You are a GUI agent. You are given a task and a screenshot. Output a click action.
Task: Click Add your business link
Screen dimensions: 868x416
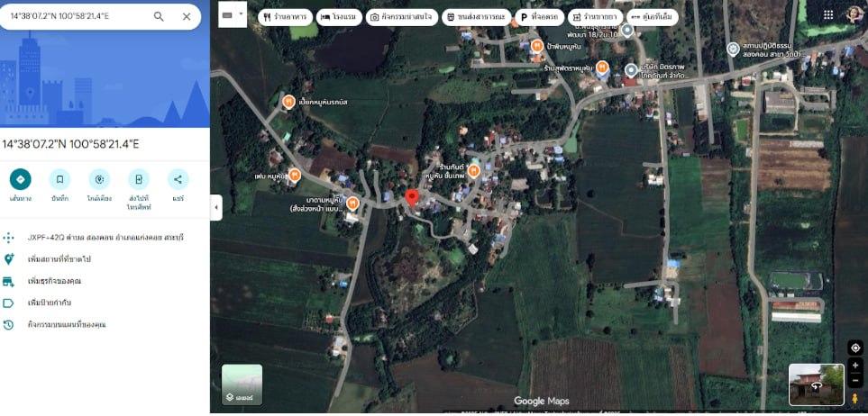coord(54,281)
